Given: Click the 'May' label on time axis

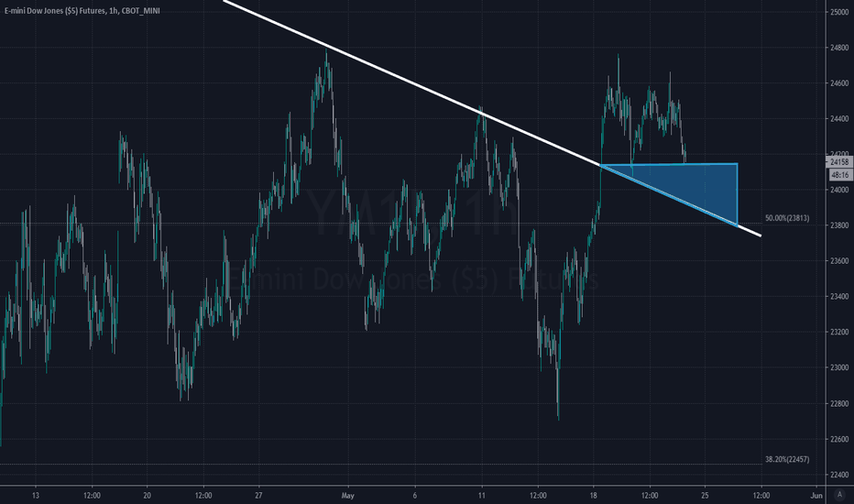Looking at the screenshot, I should click(x=348, y=495).
